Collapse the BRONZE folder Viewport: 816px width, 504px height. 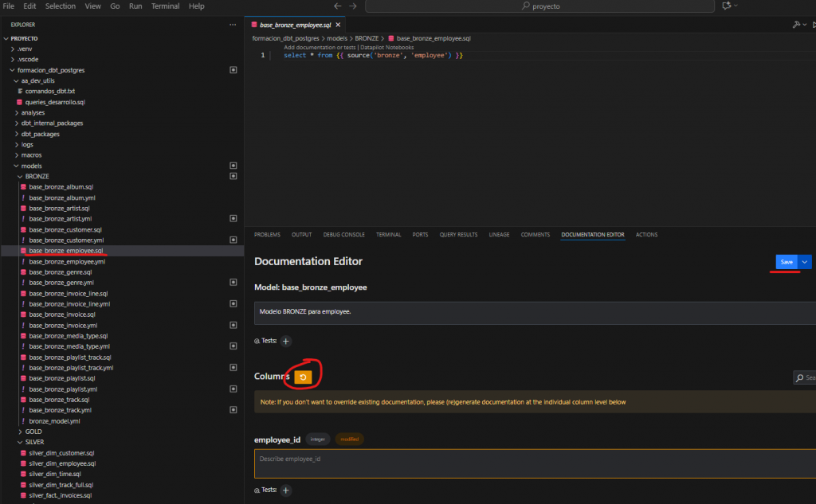[37, 176]
